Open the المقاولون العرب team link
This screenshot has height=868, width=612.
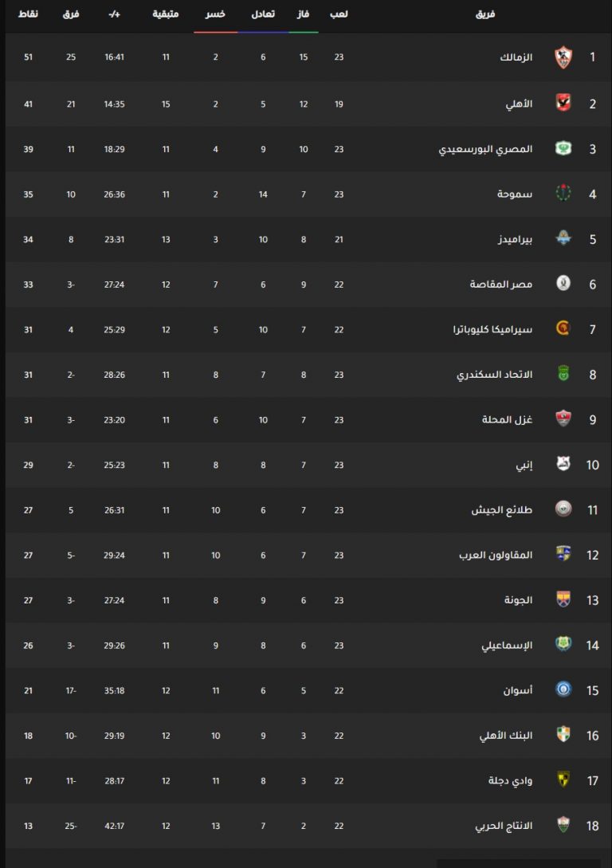pos(495,556)
